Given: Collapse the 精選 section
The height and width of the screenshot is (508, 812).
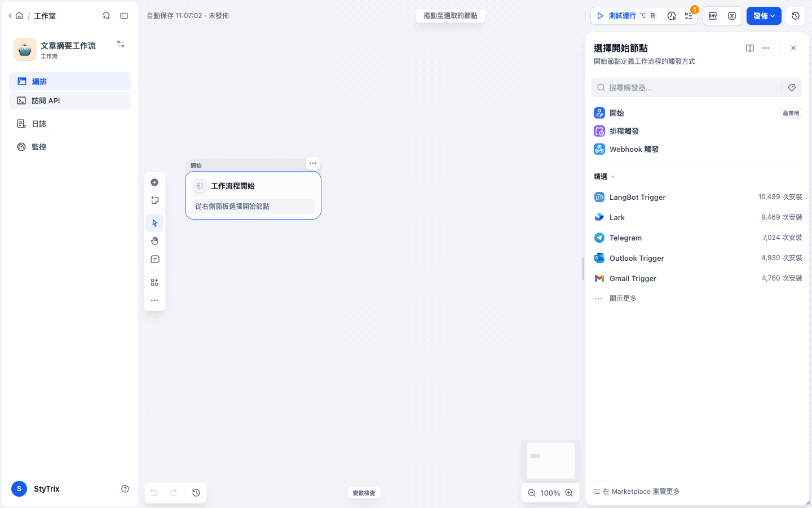Looking at the screenshot, I should [x=604, y=177].
